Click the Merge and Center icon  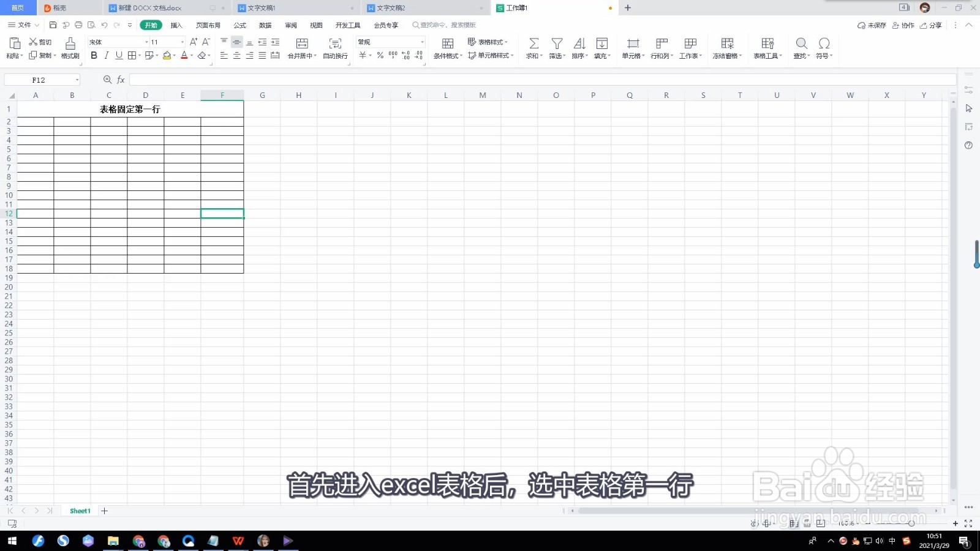(x=301, y=43)
